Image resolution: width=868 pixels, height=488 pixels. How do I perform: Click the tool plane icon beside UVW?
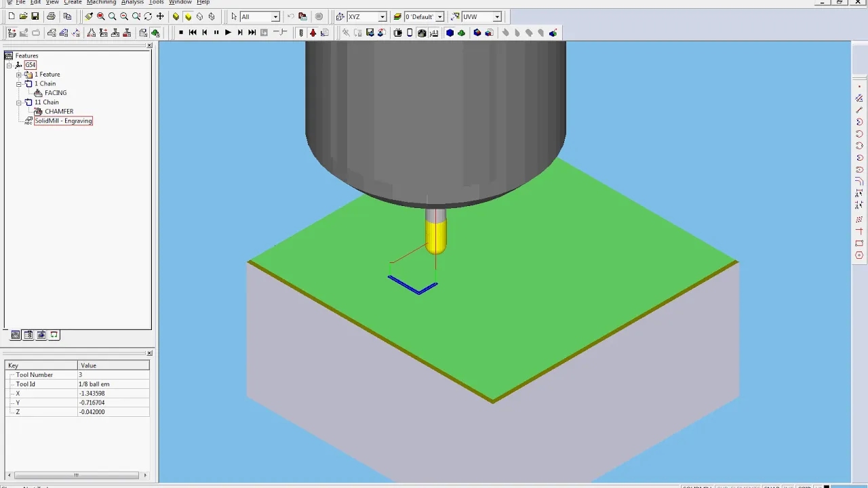(x=455, y=16)
